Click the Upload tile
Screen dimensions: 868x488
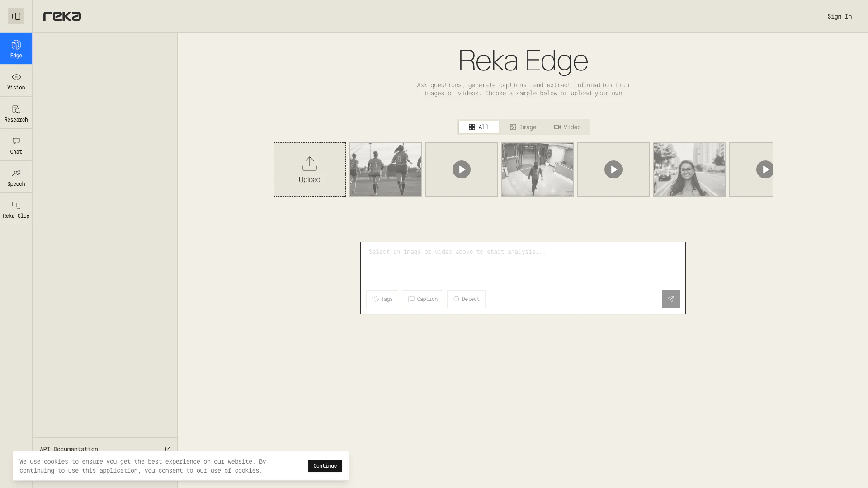pyautogui.click(x=309, y=169)
